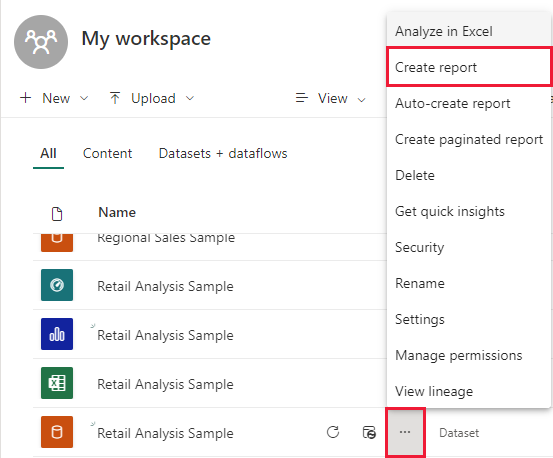Select View lineage menu entry

(x=468, y=391)
